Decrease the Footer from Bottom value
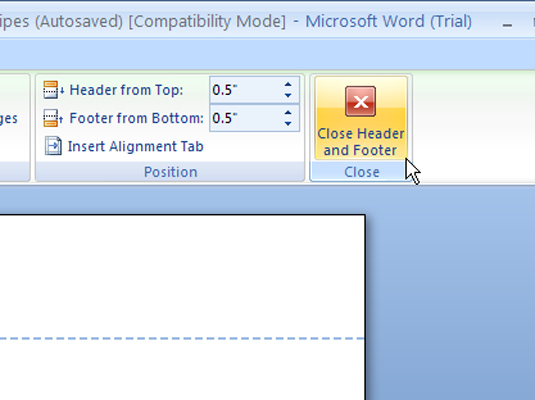Image resolution: width=535 pixels, height=400 pixels. click(288, 124)
